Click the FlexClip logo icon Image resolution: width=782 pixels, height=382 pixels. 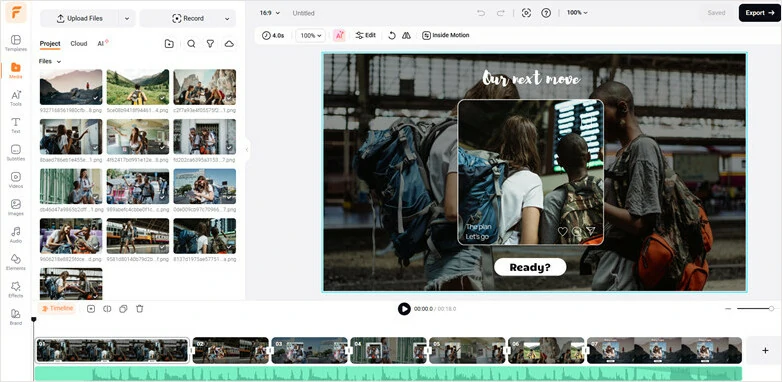click(16, 12)
